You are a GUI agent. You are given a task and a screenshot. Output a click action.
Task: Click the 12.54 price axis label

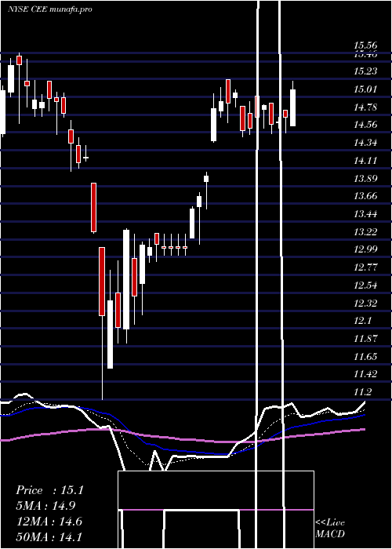[365, 285]
